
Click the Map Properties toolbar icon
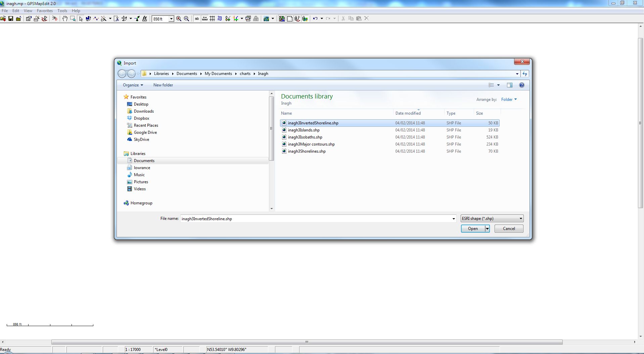tap(29, 18)
